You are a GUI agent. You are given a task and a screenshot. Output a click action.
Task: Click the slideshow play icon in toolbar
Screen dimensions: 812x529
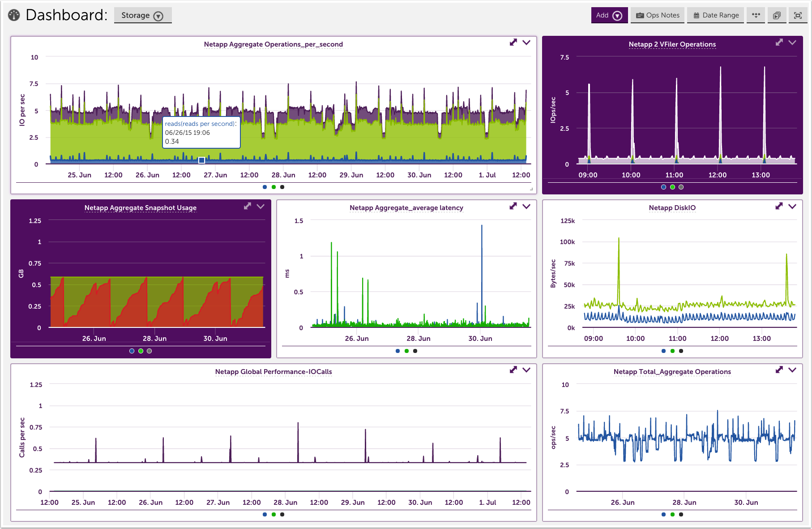pyautogui.click(x=777, y=15)
